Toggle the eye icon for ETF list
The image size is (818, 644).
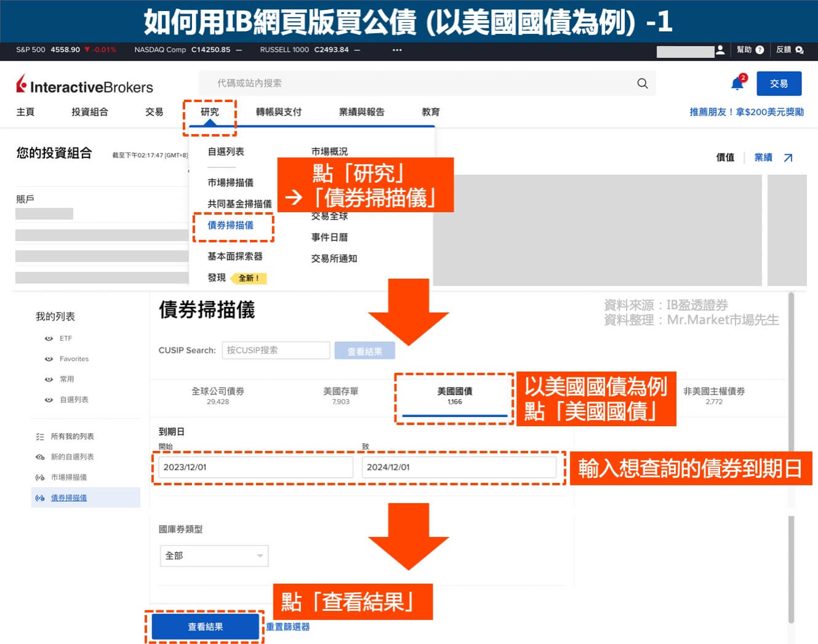(49, 338)
